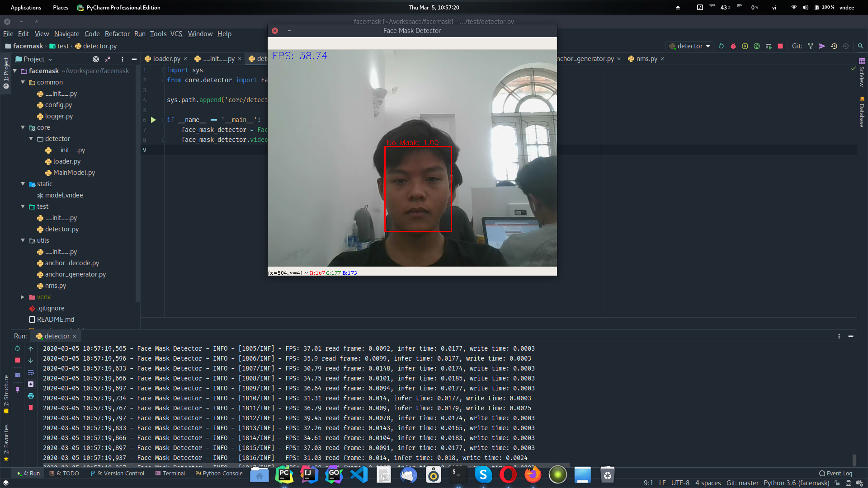Switch to the nms.py editor tab
The width and height of the screenshot is (868, 488).
[x=646, y=59]
